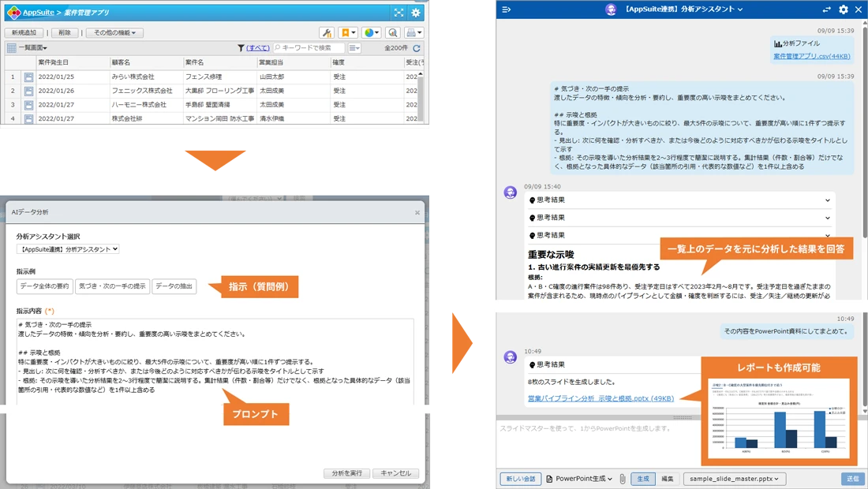
Task: Click the refresh icon beside 全200件
Action: (417, 48)
